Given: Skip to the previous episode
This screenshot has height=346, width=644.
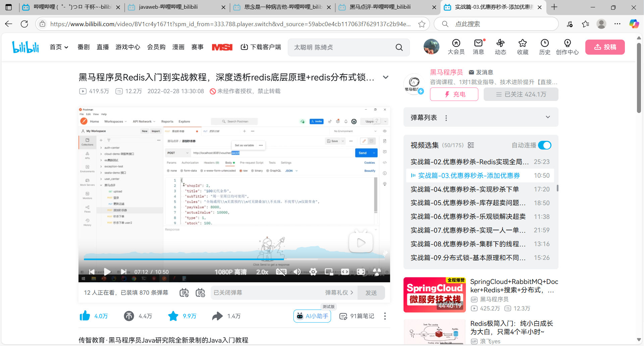Looking at the screenshot, I should coord(92,272).
